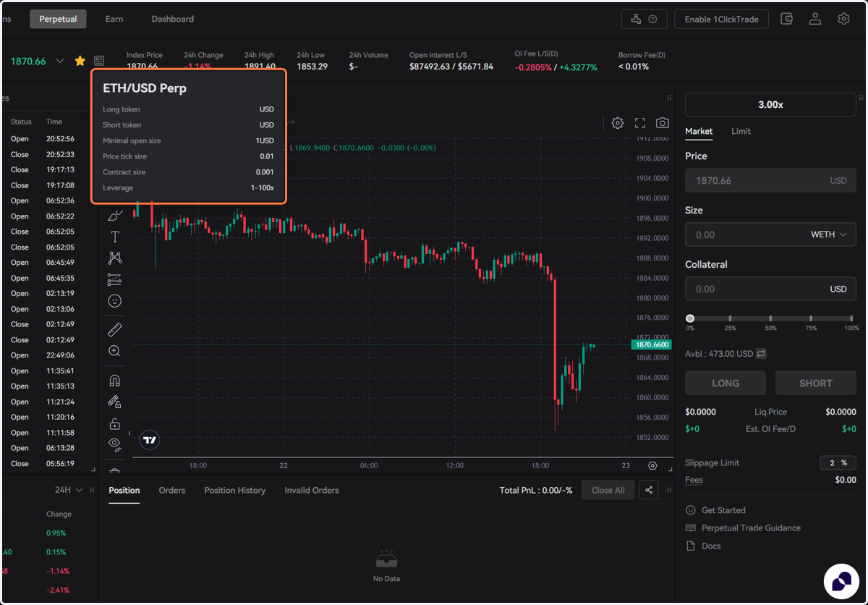
Task: Switch to Market order type
Action: [699, 131]
